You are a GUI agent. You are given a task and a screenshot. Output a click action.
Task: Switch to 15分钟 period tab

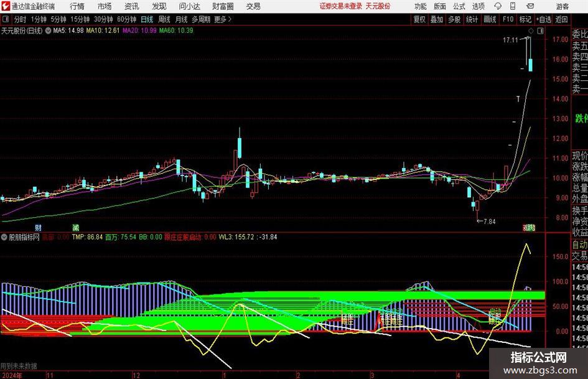click(80, 19)
